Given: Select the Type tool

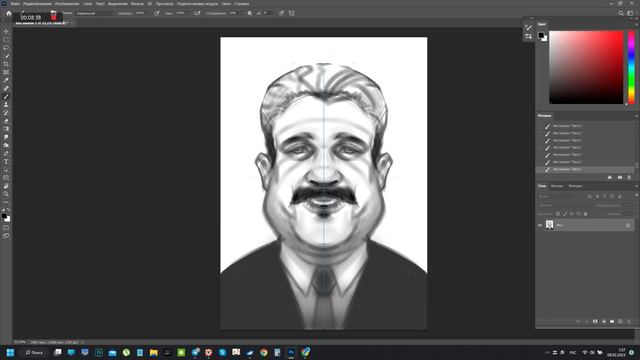Looking at the screenshot, I should [6, 162].
